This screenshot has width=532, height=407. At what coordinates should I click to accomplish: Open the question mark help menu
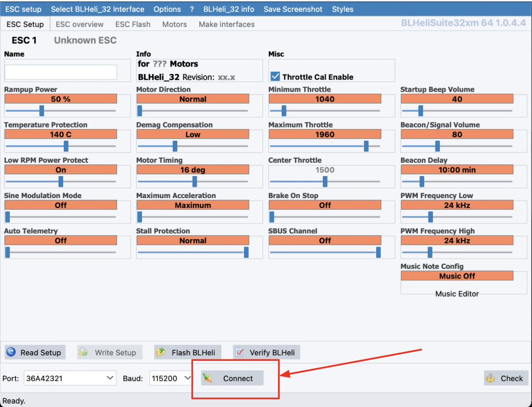[192, 9]
